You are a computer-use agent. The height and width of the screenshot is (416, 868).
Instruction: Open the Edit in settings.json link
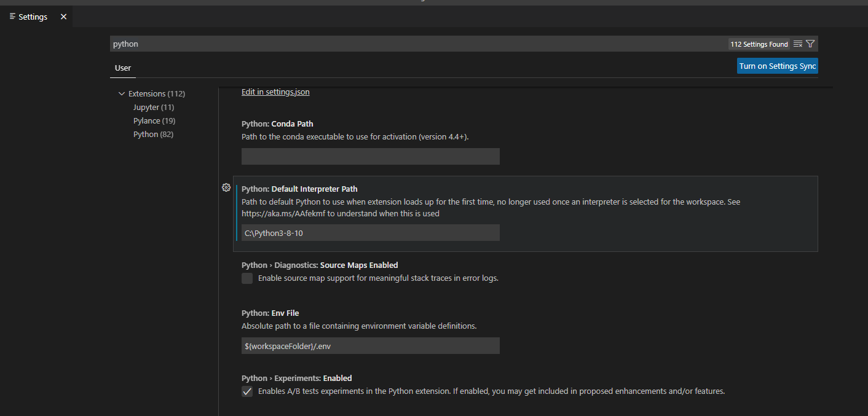coord(275,92)
